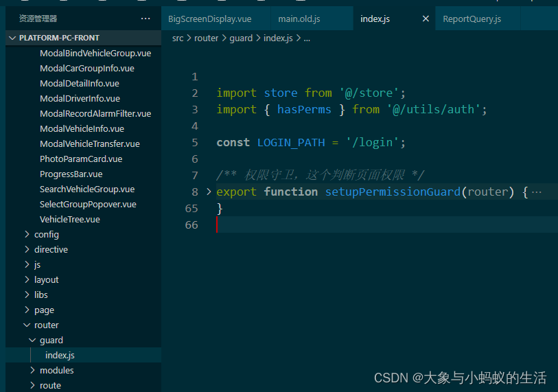Open ModalBindVehicleGroup.vue in the explorer

click(x=95, y=53)
